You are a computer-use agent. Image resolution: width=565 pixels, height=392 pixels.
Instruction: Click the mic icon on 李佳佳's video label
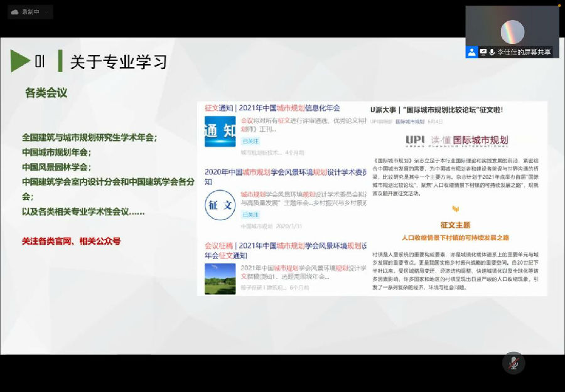492,52
